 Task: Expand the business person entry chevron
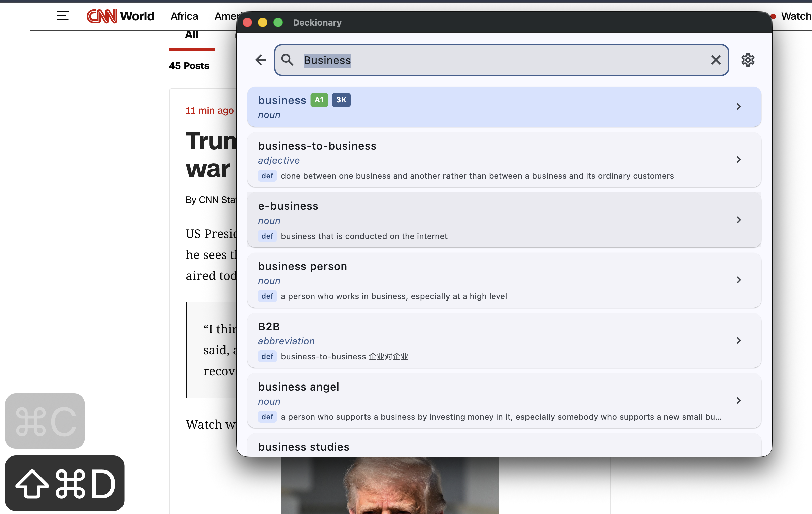[738, 280]
